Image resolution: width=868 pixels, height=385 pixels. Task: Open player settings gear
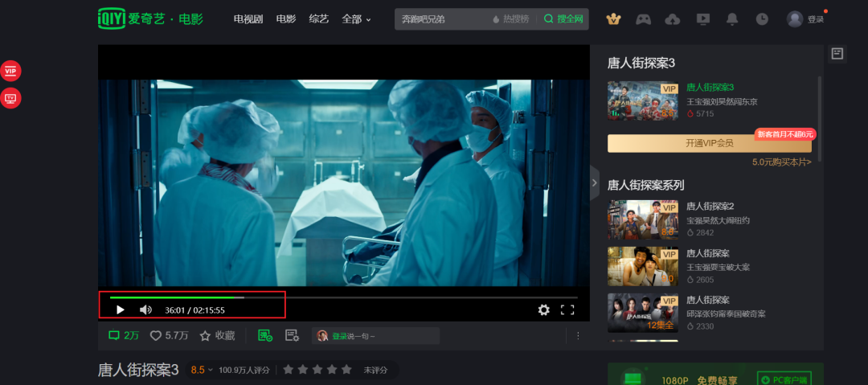pyautogui.click(x=543, y=309)
